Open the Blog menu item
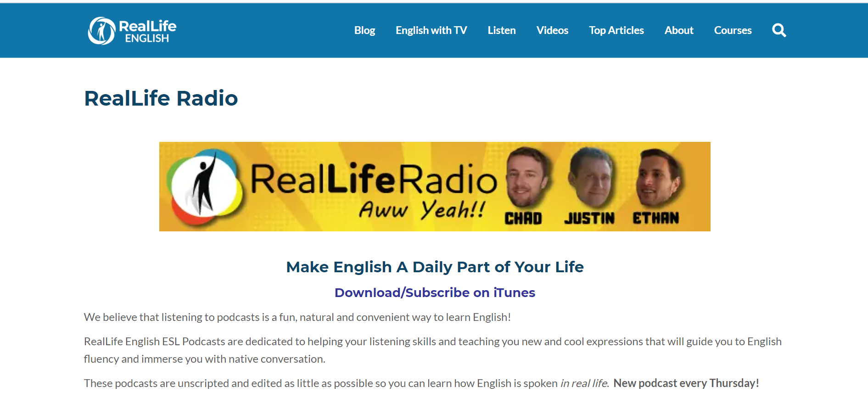 tap(364, 30)
